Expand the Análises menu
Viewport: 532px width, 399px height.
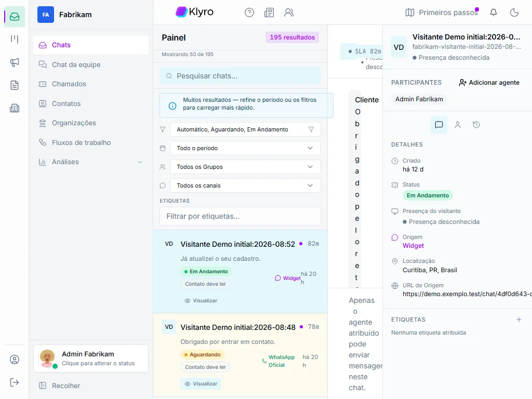point(91,162)
